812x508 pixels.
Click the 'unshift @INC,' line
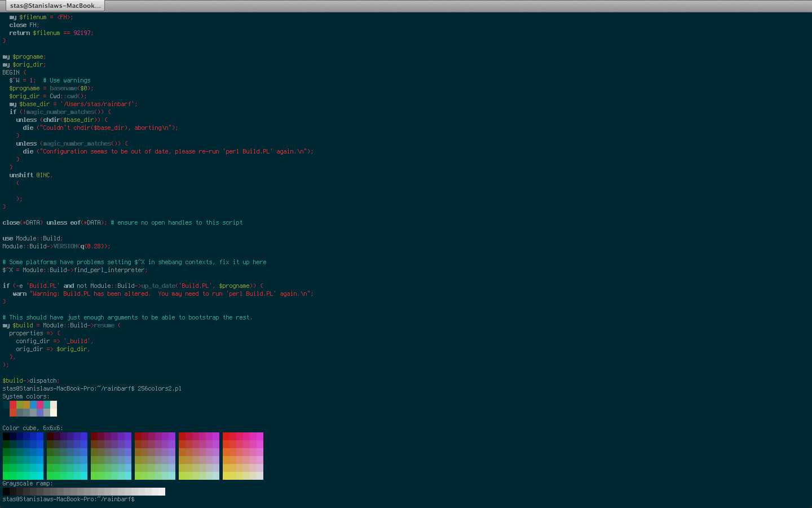[31, 176]
